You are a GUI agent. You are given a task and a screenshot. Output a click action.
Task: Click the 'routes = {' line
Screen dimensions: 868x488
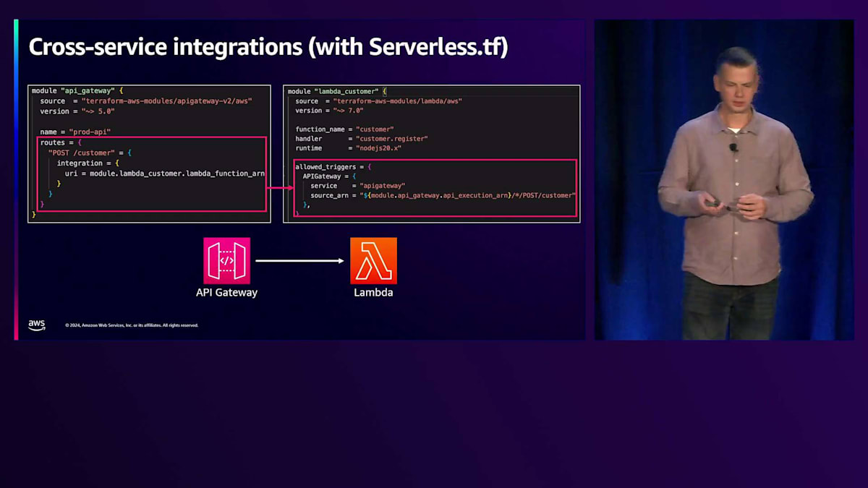(61, 142)
